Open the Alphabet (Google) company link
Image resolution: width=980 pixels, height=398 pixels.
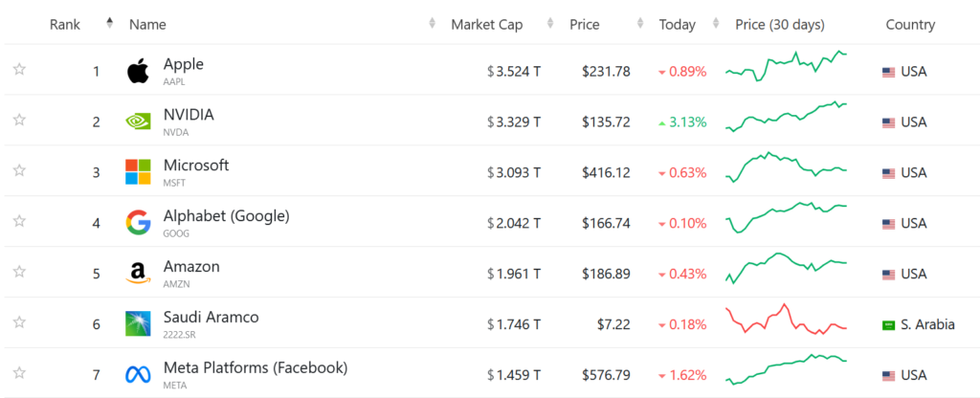point(226,216)
